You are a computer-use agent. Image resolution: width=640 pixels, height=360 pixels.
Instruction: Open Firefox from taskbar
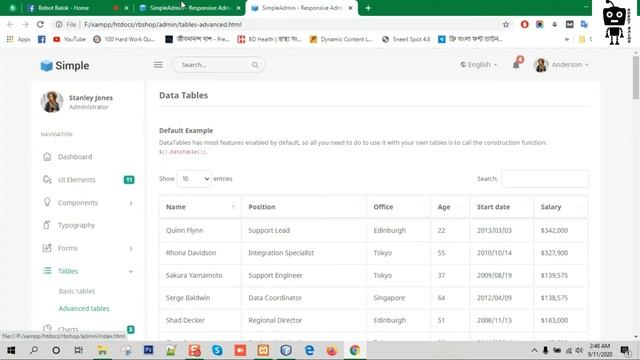332,350
